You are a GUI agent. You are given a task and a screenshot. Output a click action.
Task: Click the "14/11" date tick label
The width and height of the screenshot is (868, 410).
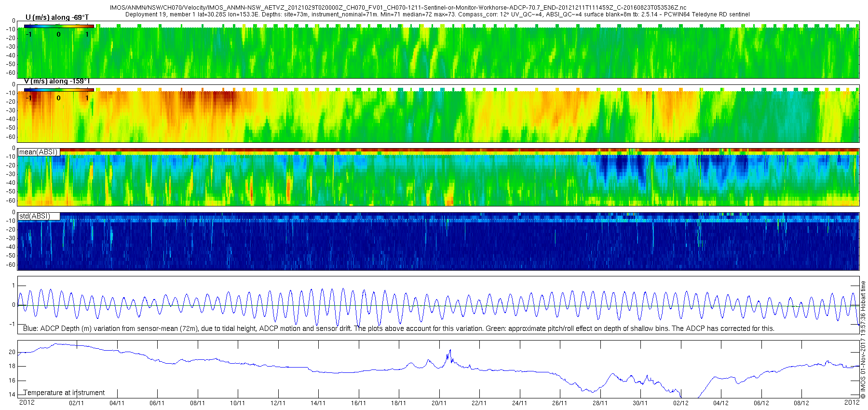pyautogui.click(x=318, y=403)
